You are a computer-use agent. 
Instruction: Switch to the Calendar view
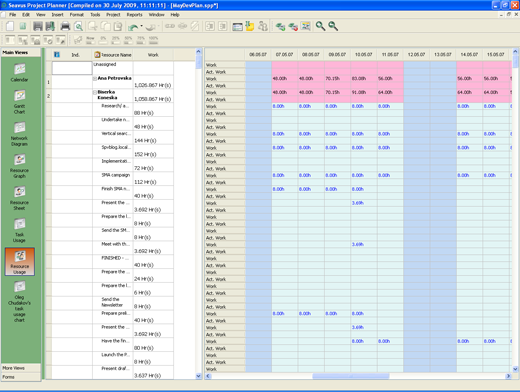(x=19, y=73)
